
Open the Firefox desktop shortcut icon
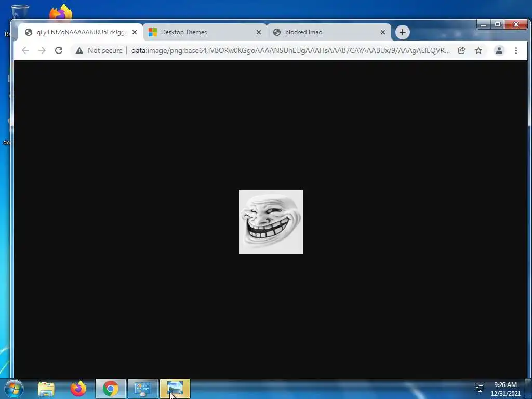61,12
